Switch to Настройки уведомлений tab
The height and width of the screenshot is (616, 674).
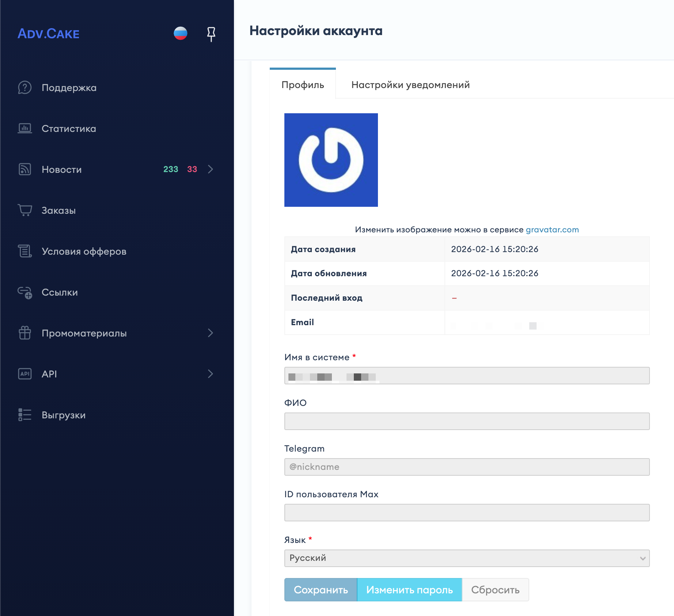[410, 85]
